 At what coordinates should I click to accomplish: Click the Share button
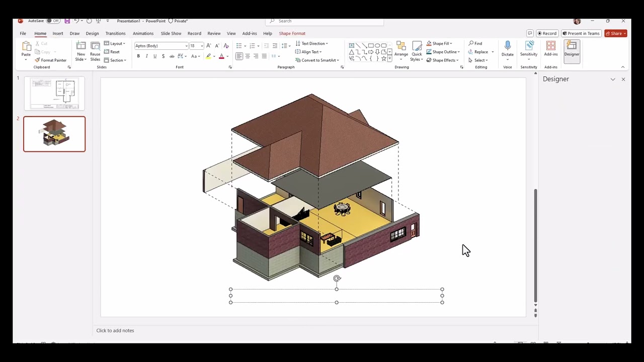(615, 34)
